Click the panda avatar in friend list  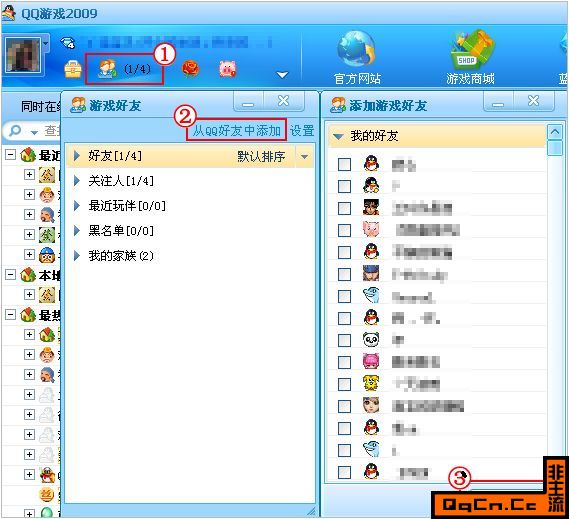pos(371,340)
